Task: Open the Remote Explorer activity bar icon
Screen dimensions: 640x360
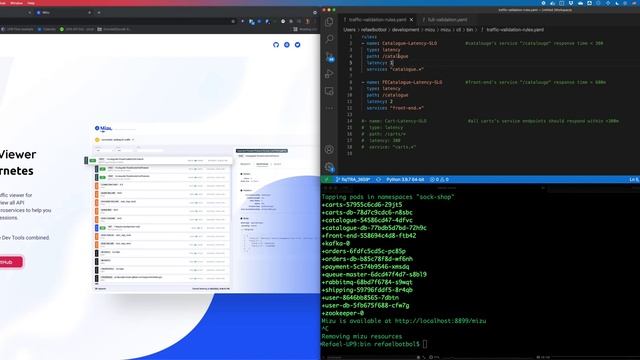Action: 329,91
